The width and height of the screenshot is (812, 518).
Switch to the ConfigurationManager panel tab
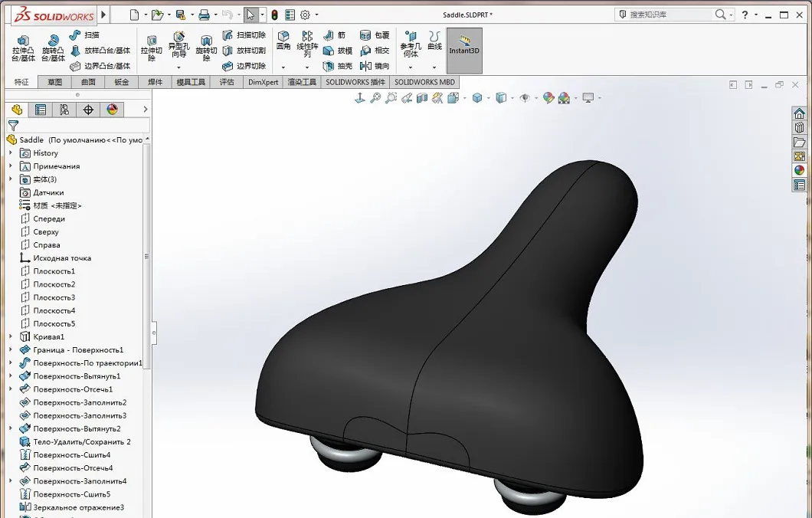[x=64, y=110]
